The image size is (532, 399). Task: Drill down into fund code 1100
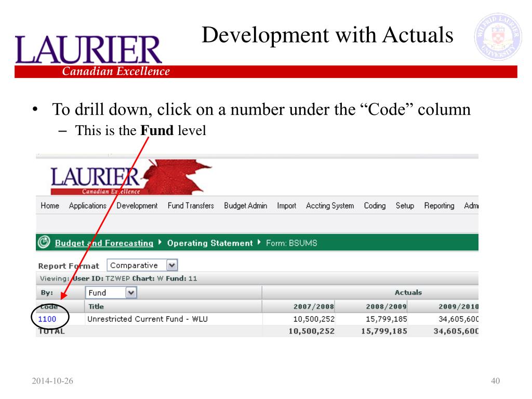pos(47,319)
